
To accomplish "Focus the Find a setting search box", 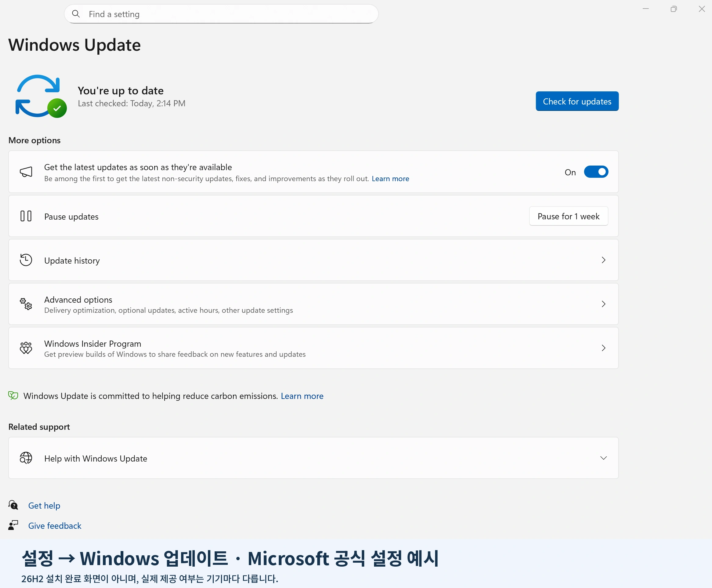I will click(x=221, y=14).
